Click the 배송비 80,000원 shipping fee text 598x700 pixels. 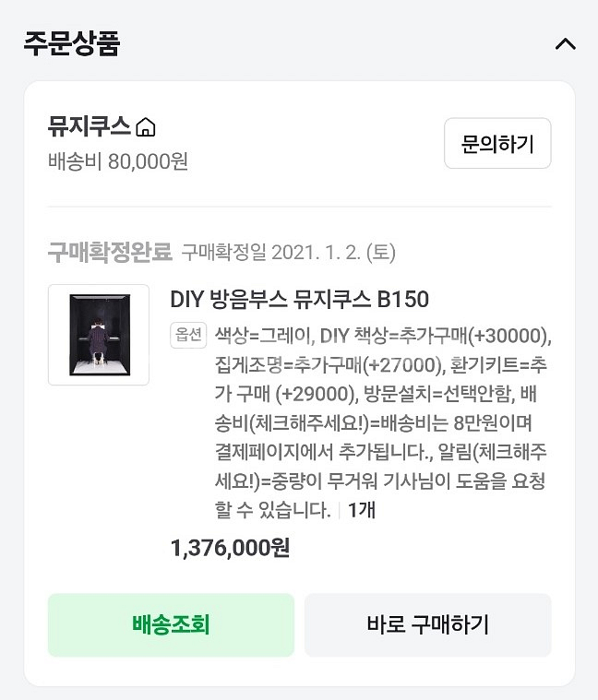[x=118, y=161]
